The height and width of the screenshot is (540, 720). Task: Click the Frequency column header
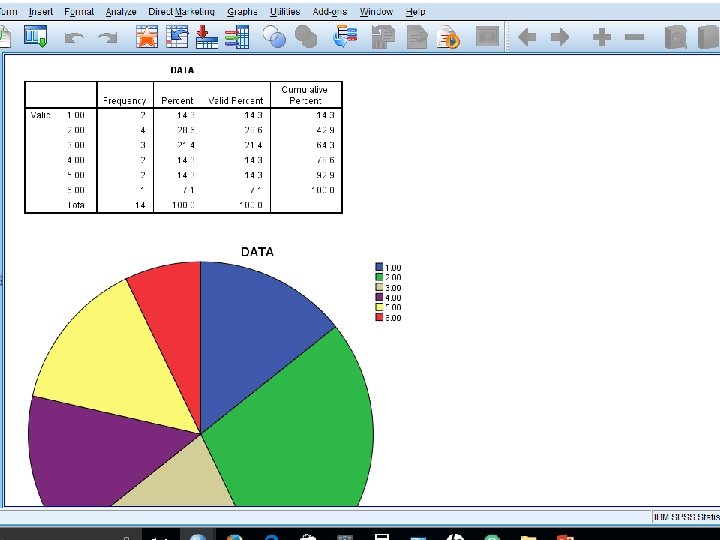pos(124,101)
